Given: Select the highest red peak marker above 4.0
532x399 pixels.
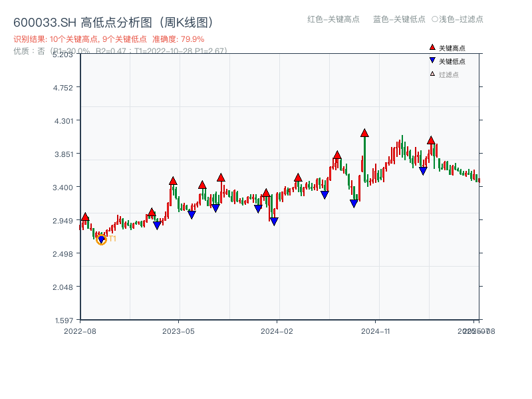Looking at the screenshot, I should pyautogui.click(x=364, y=133).
